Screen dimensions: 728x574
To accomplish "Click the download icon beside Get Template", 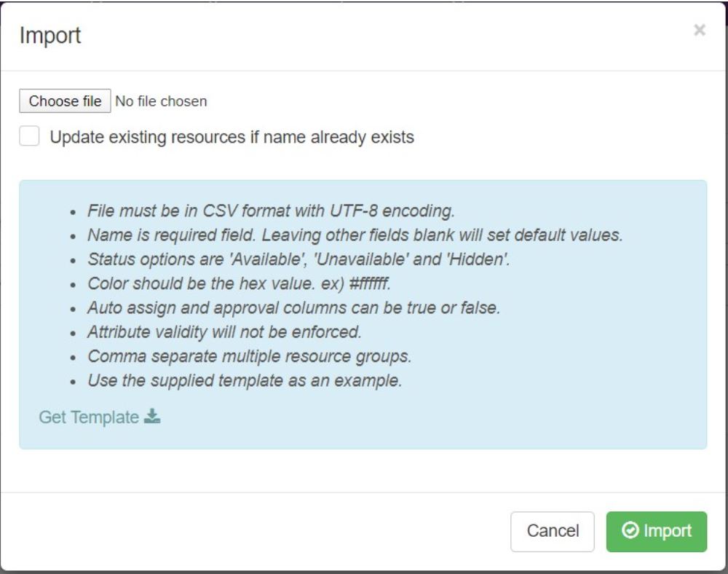I will coord(154,417).
